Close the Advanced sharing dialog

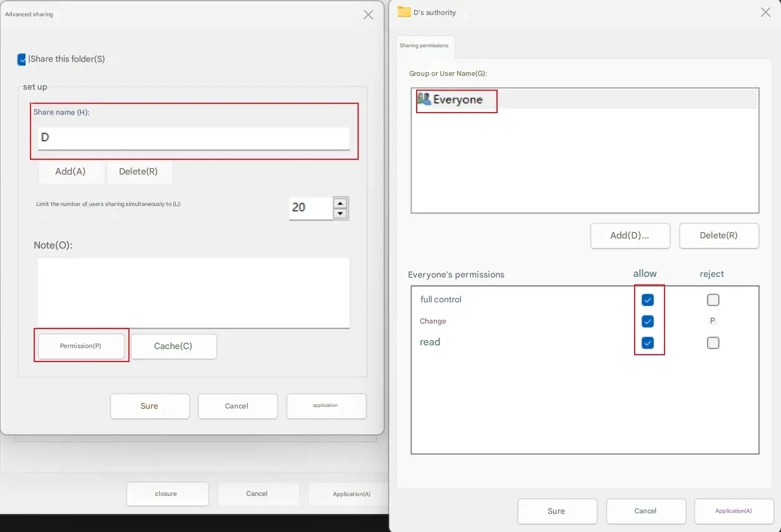click(368, 15)
